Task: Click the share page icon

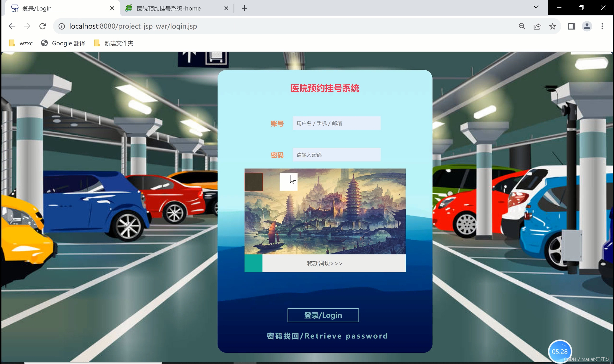Action: [537, 26]
